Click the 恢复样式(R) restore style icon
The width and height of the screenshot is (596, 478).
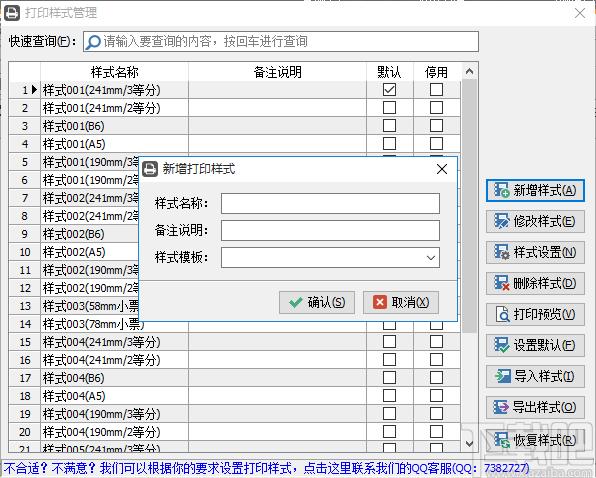click(x=502, y=440)
